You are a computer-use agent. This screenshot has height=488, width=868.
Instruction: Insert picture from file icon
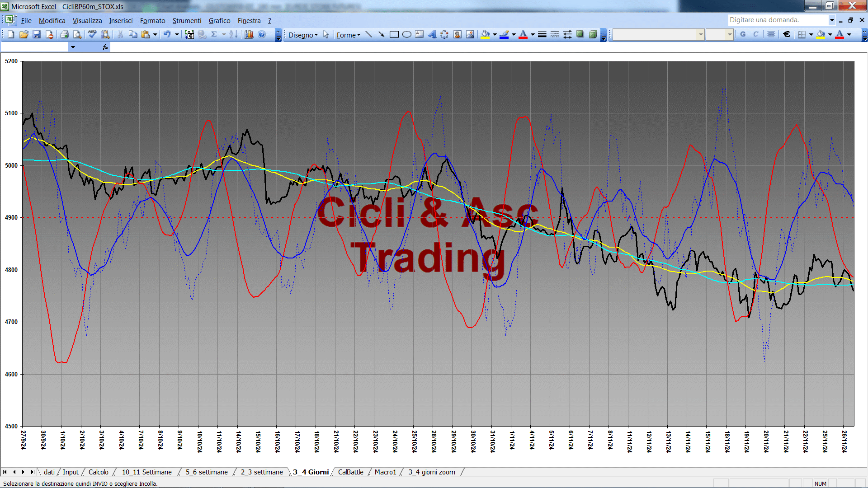(470, 34)
